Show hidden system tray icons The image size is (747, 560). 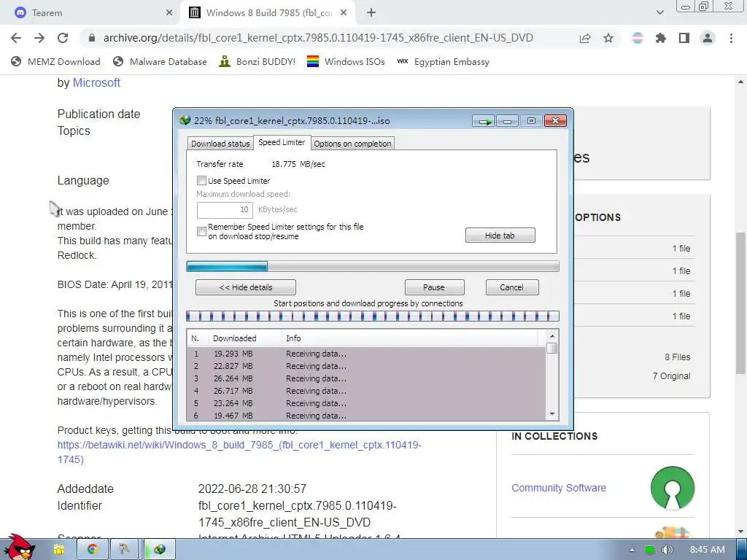pos(632,550)
